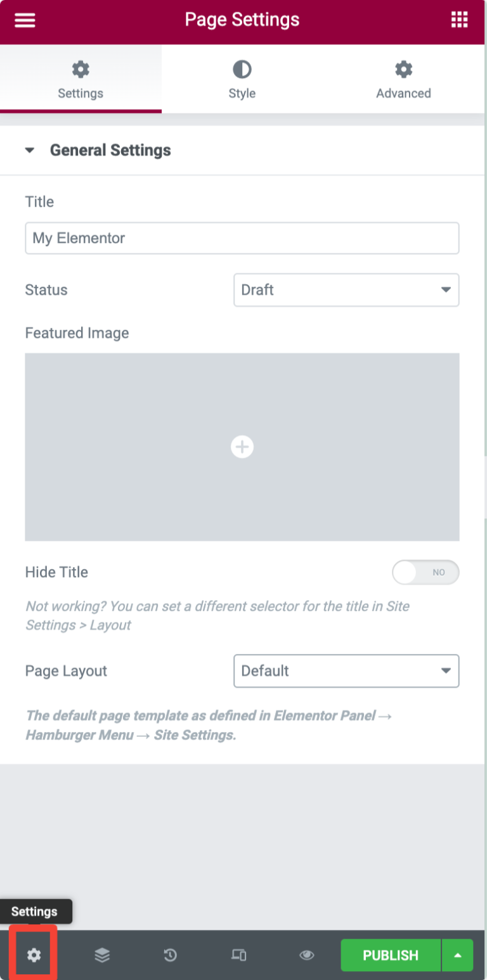Open the History panel icon
This screenshot has width=487, height=980.
coord(170,955)
